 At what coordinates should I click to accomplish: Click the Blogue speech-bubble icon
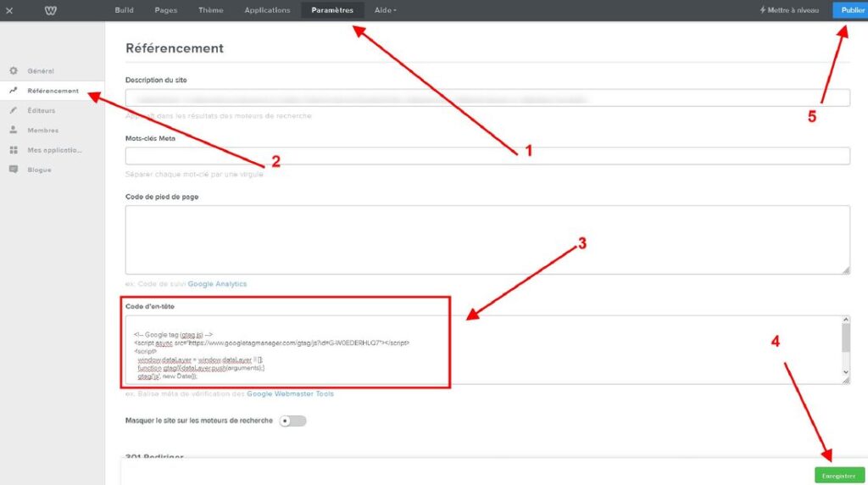click(x=14, y=170)
